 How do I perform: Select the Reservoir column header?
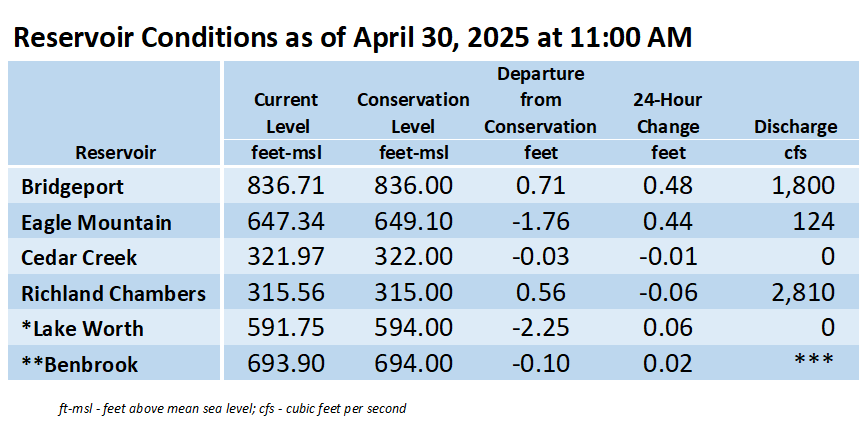116,153
